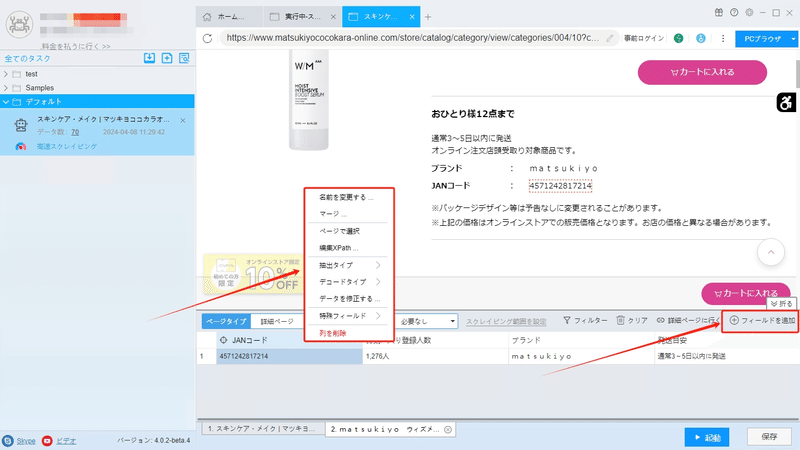
Task: Open settings gear in title bar
Action: click(749, 13)
